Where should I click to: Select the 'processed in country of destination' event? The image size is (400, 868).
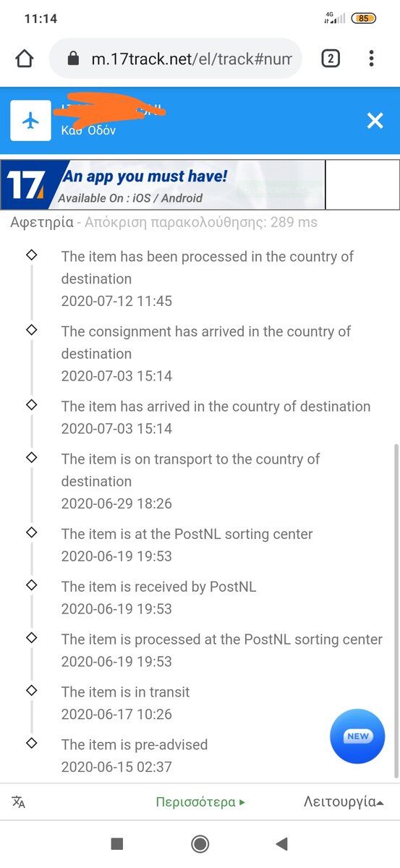pos(208,278)
